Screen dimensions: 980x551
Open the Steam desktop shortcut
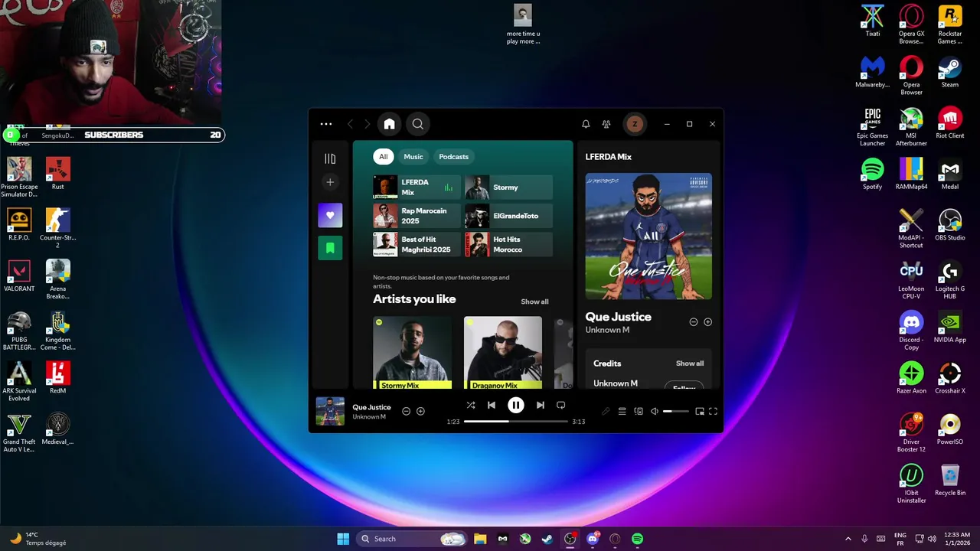pyautogui.click(x=950, y=73)
